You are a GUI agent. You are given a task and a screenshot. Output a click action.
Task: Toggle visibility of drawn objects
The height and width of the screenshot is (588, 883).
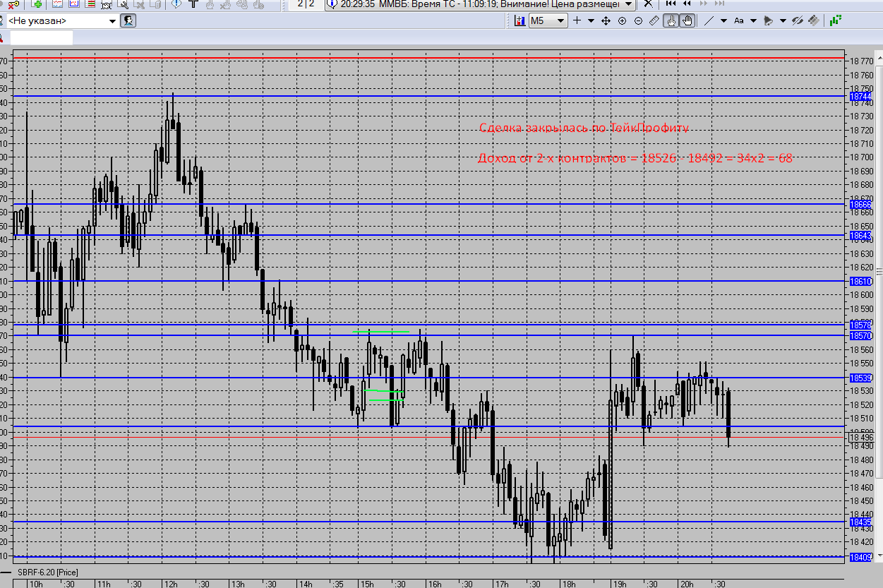pyautogui.click(x=797, y=20)
